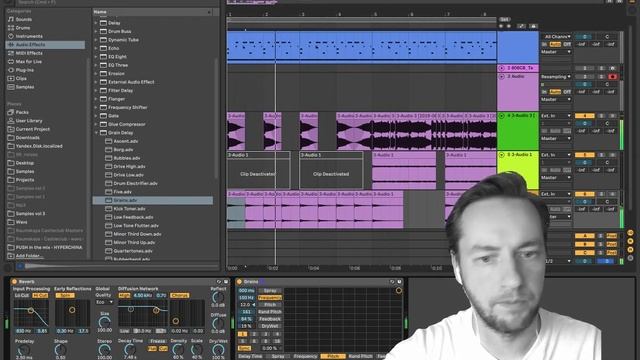
Task: Select the Delay Time tab in Grains
Action: (251, 356)
